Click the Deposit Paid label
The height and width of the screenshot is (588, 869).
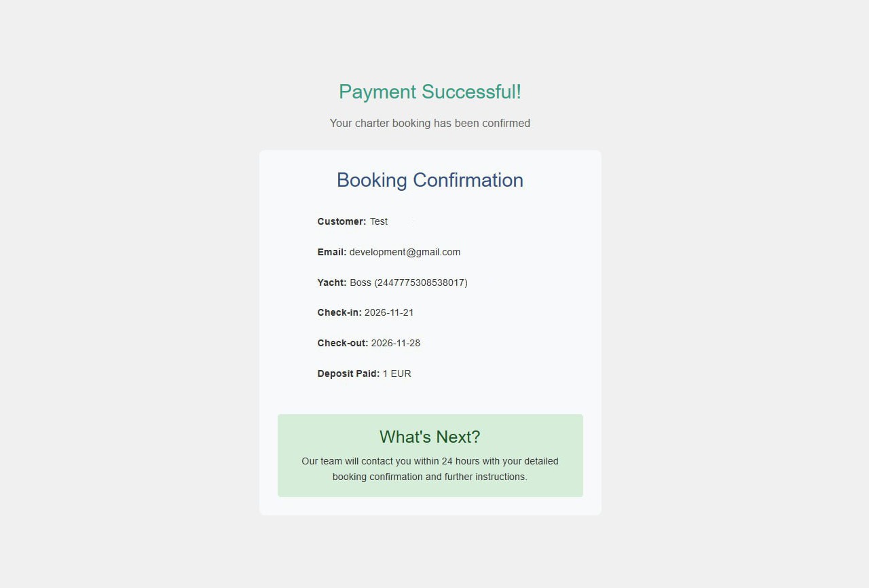[x=348, y=373]
